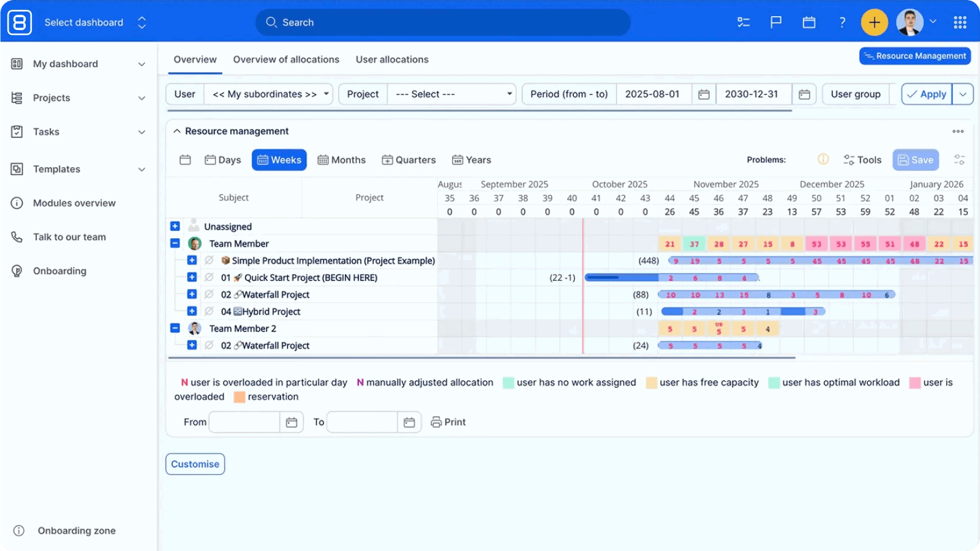Screen dimensions: 980x551
Task: Open the My subordinates user dropdown
Action: 268,94
